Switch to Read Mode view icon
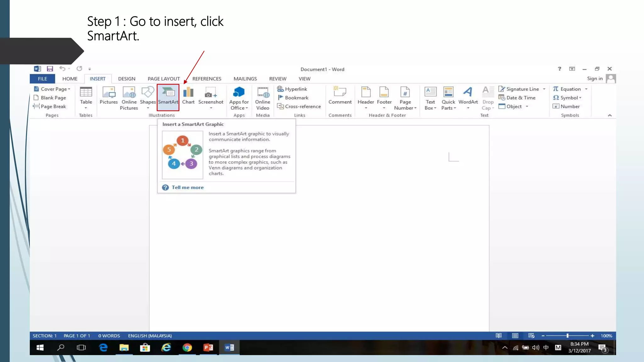 [499, 336]
